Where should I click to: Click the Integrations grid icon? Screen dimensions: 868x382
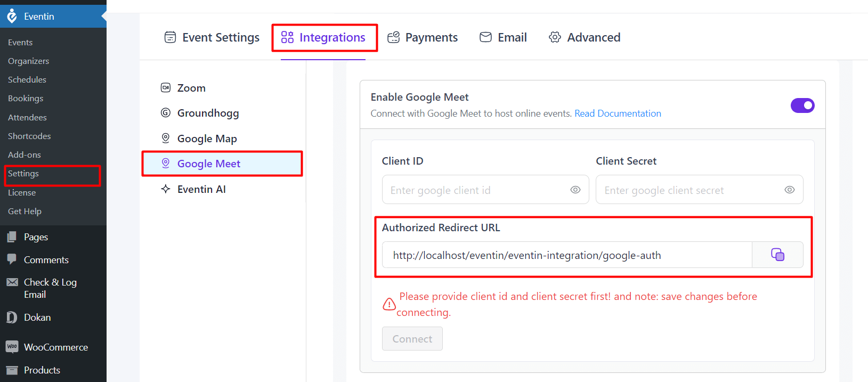[287, 37]
